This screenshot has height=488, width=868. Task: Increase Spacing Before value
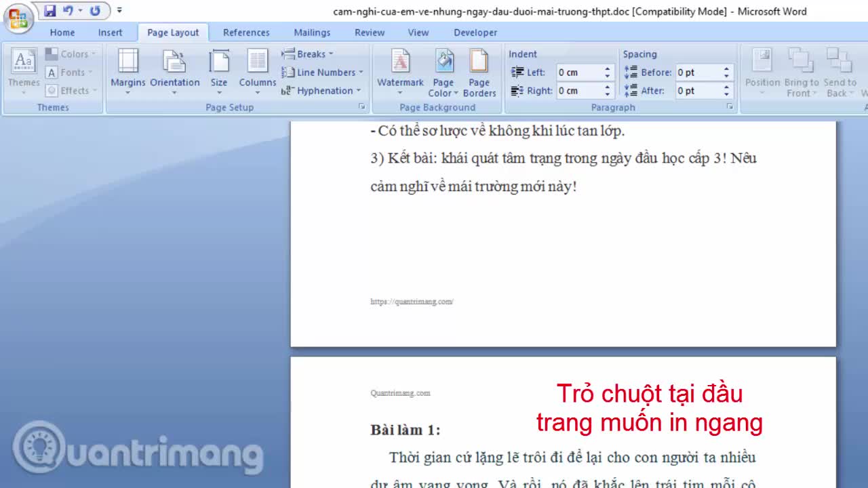tap(727, 69)
